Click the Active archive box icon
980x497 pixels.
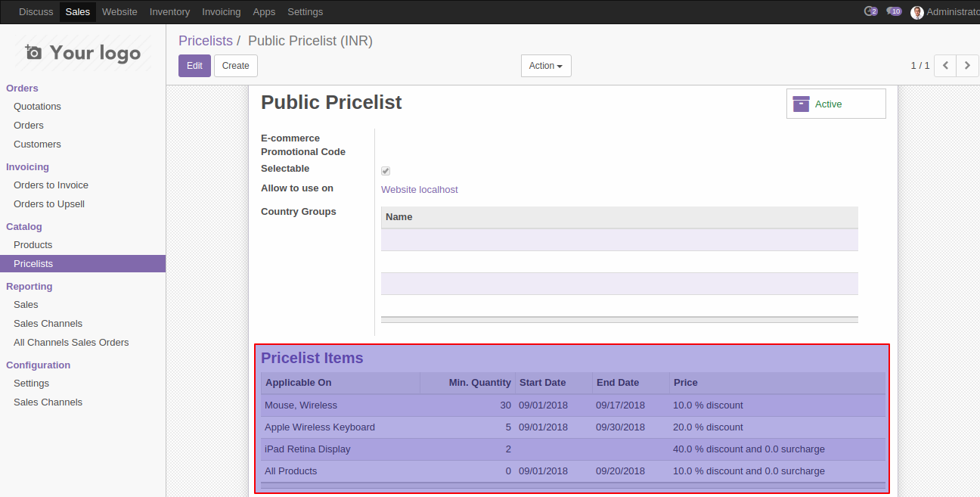coord(801,104)
